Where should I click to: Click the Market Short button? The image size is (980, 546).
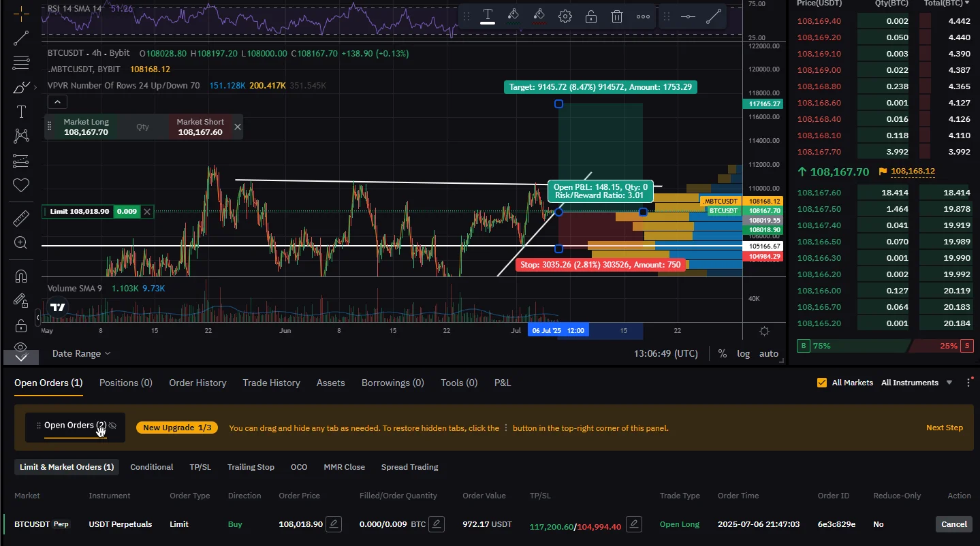coord(200,127)
